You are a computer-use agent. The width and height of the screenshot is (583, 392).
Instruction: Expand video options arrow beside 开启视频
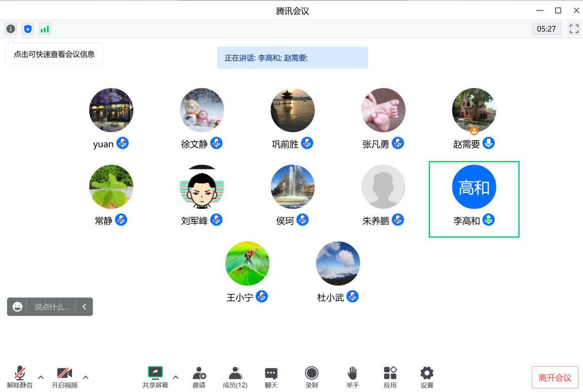86,377
